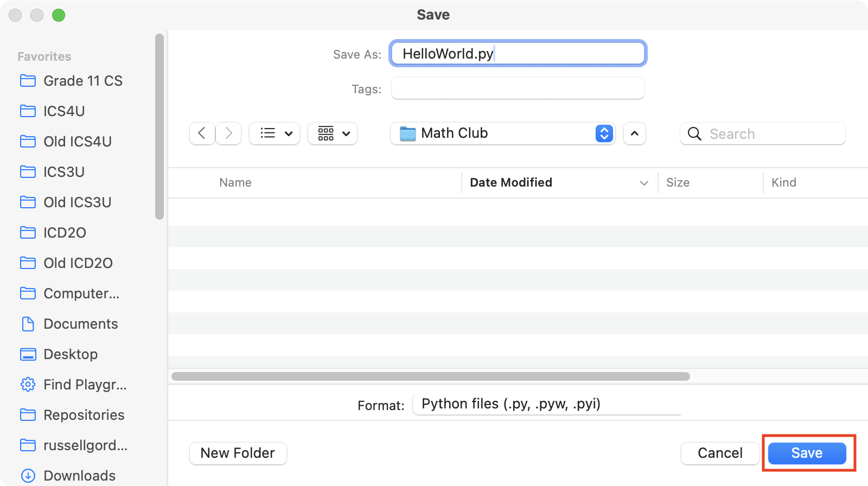
Task: Open the list view options menu
Action: pyautogui.click(x=275, y=133)
